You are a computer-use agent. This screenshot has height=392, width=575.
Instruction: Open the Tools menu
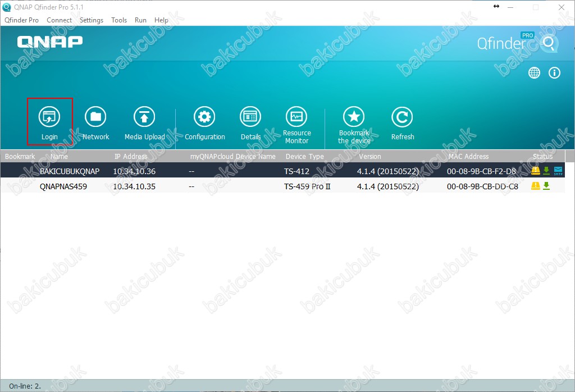coord(119,20)
